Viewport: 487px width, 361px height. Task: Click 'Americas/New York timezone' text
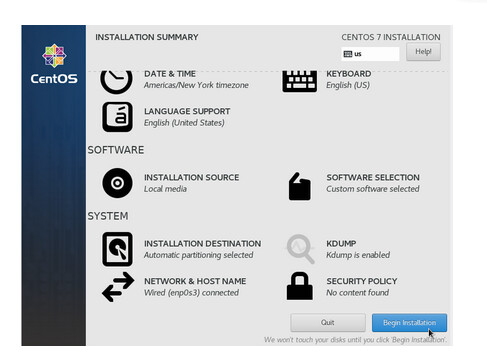[x=196, y=85]
